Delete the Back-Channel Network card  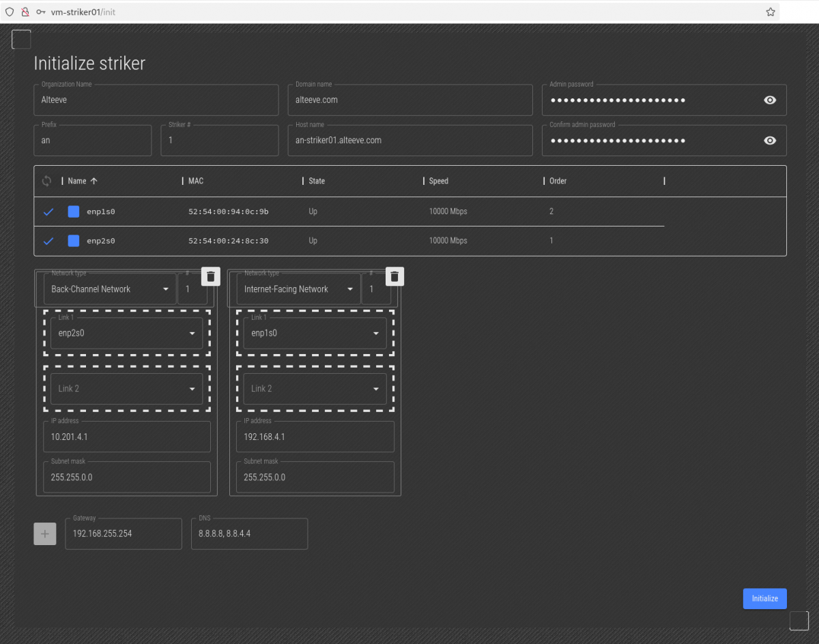(x=211, y=276)
